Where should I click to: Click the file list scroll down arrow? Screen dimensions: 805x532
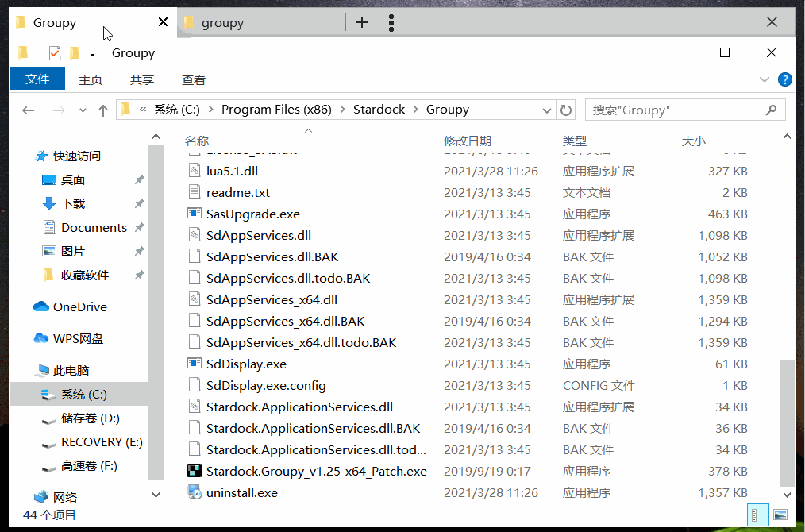click(x=787, y=495)
